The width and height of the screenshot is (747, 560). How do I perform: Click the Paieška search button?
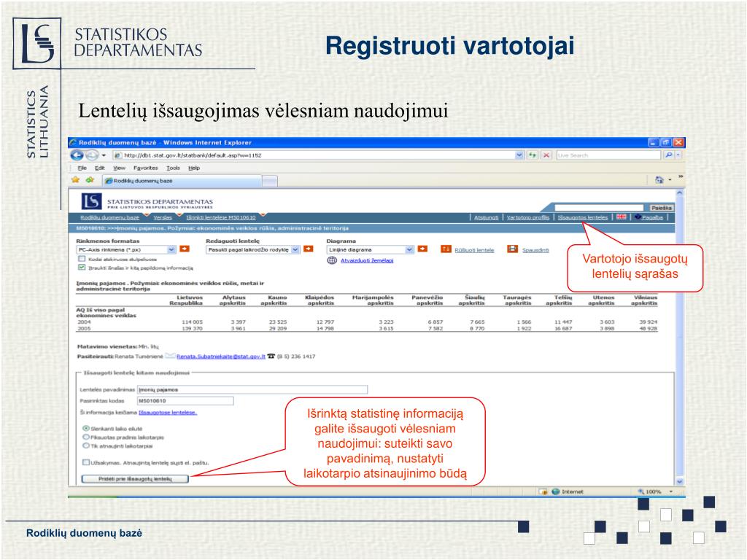pos(662,208)
